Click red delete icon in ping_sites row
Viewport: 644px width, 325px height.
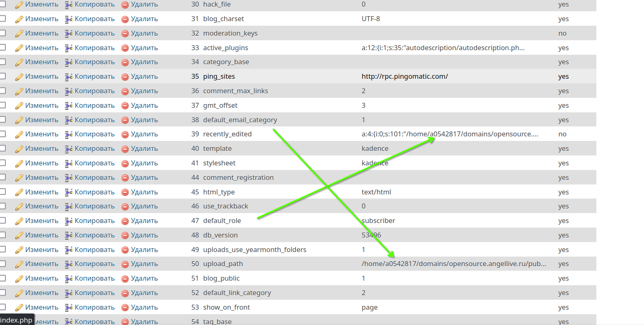click(x=125, y=77)
